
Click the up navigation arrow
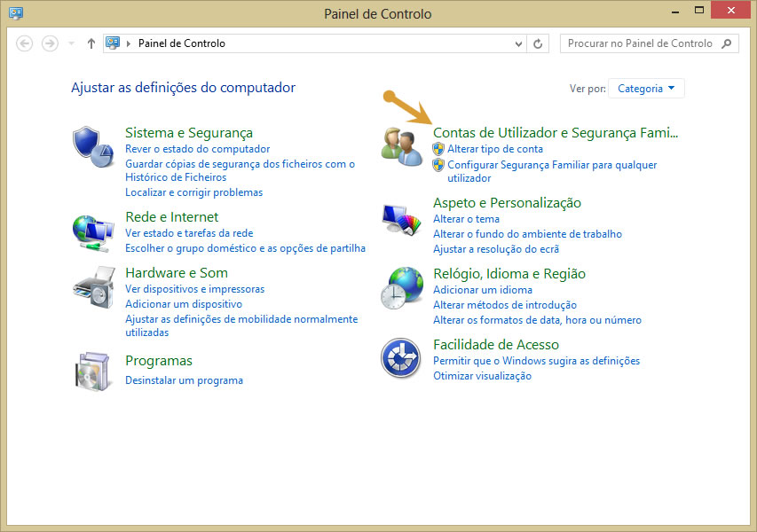coord(91,43)
